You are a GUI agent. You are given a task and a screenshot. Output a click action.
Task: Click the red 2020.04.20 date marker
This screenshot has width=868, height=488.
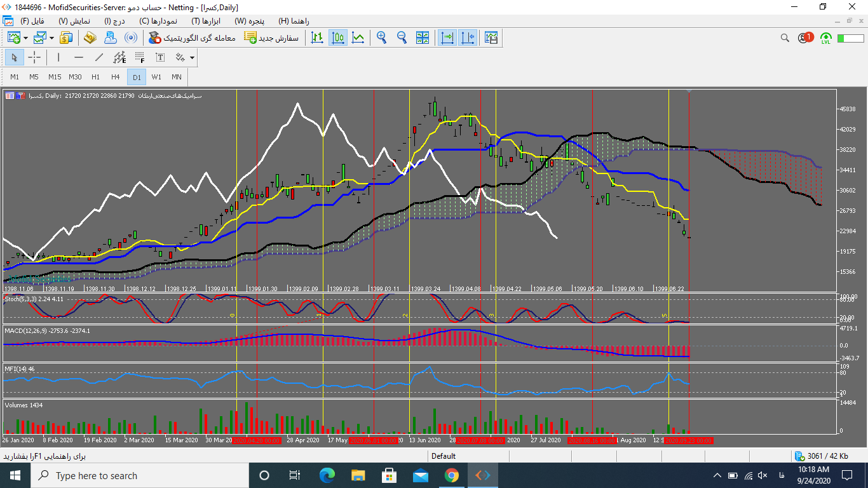tap(256, 440)
